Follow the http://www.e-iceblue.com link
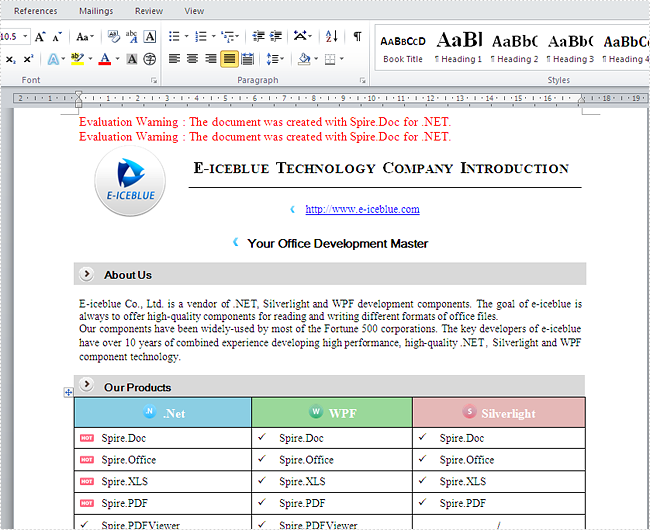The width and height of the screenshot is (650, 530). [x=362, y=209]
